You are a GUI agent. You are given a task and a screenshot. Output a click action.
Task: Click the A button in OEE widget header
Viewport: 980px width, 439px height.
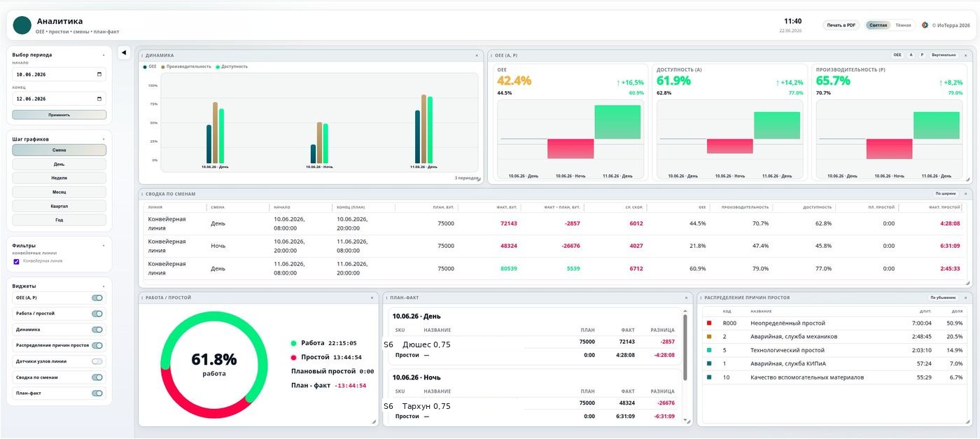tap(911, 55)
